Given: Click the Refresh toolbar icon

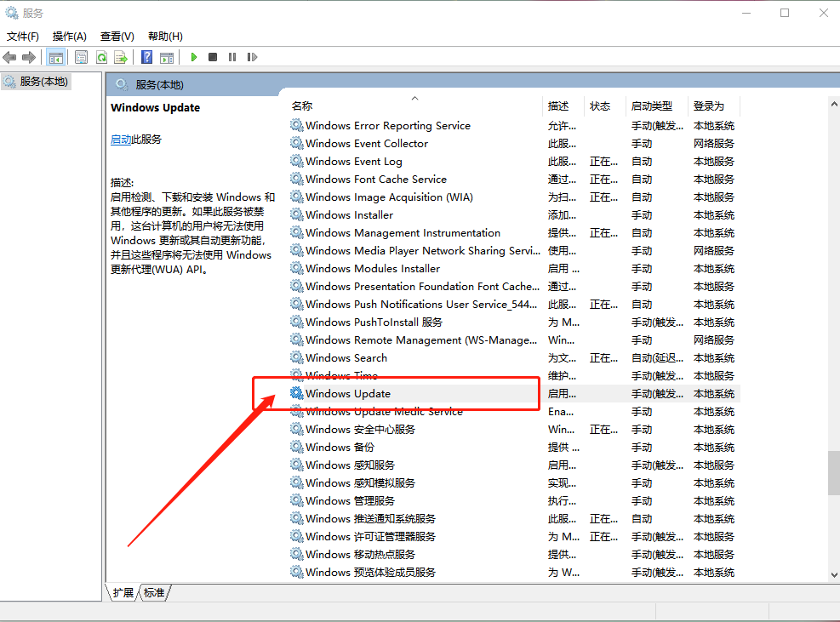Looking at the screenshot, I should click(x=101, y=57).
